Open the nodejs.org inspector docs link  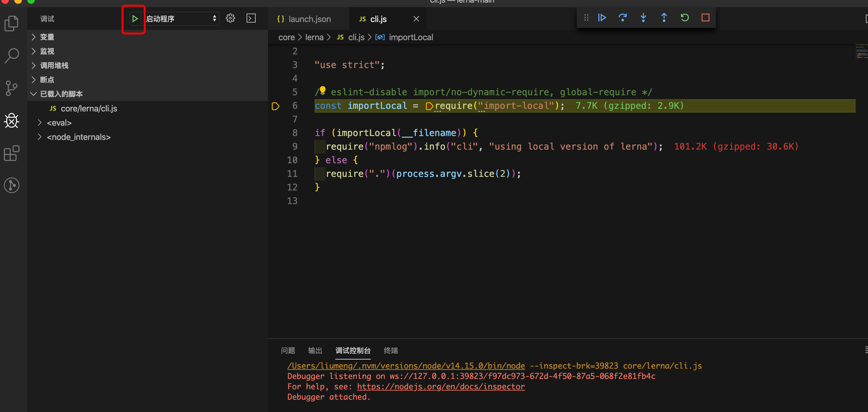(x=441, y=387)
